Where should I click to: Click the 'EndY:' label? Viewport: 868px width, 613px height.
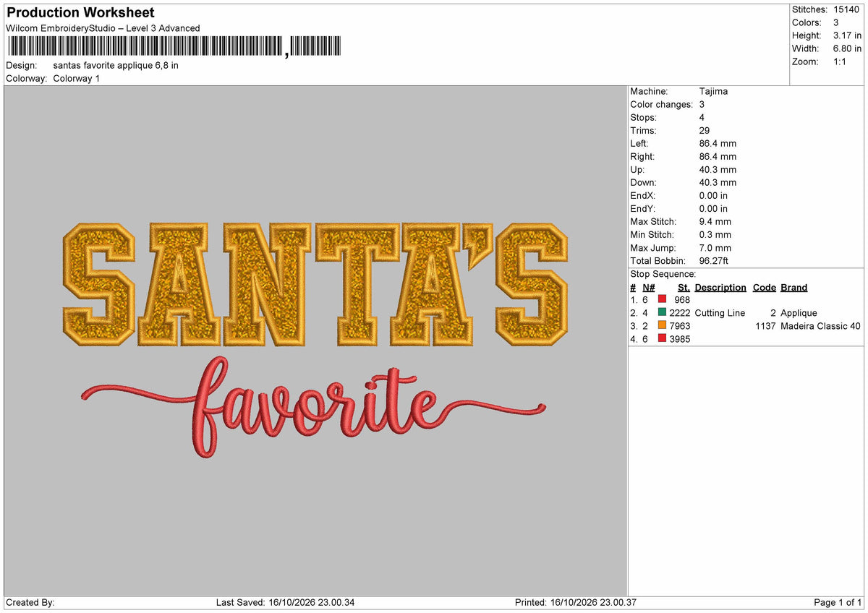[642, 208]
